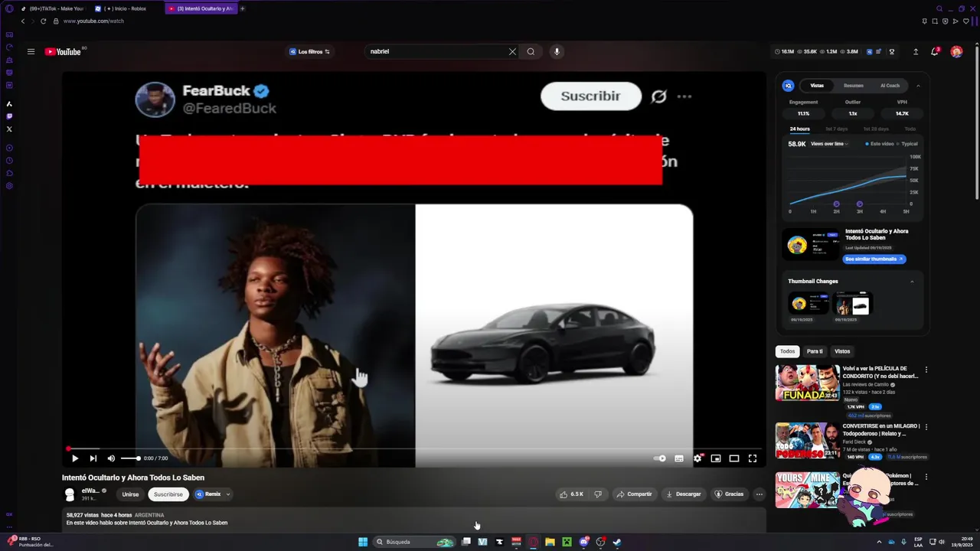
Task: Click the Gracias button
Action: point(729,494)
